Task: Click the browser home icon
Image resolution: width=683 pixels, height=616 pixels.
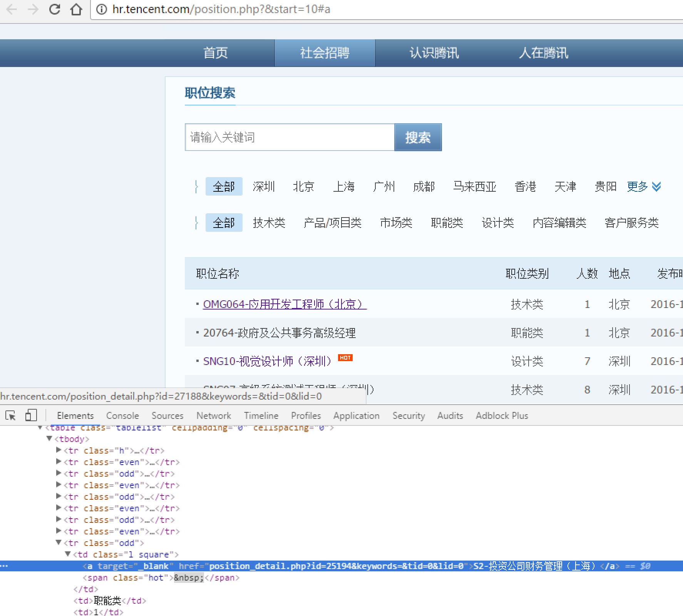Action: pyautogui.click(x=76, y=9)
